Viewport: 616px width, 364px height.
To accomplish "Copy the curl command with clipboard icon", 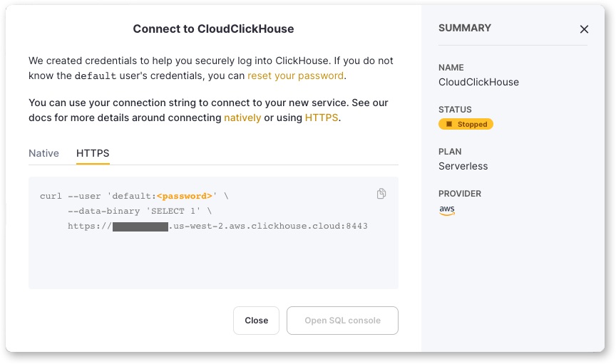I will pyautogui.click(x=381, y=194).
